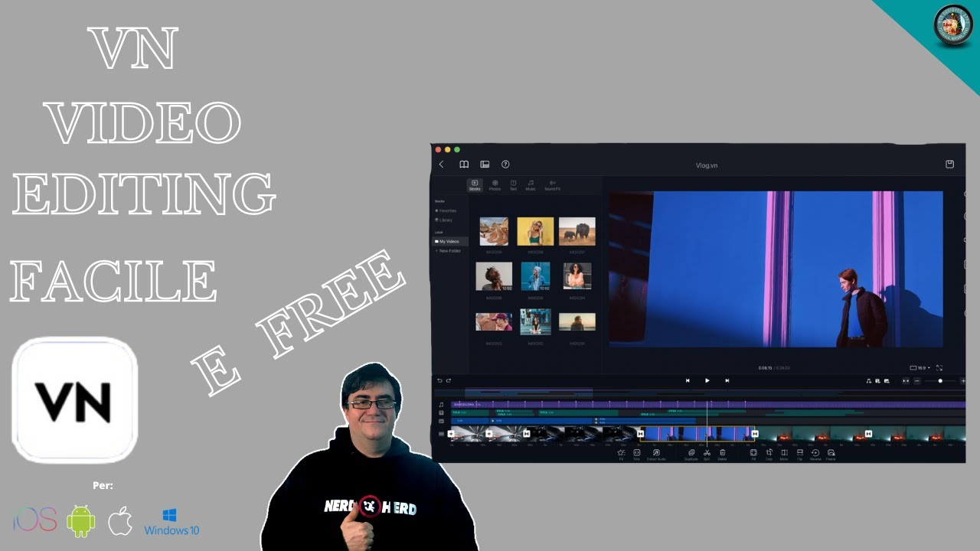Switch to the Stocks tab
Screen dimensions: 980x551
coord(475,184)
